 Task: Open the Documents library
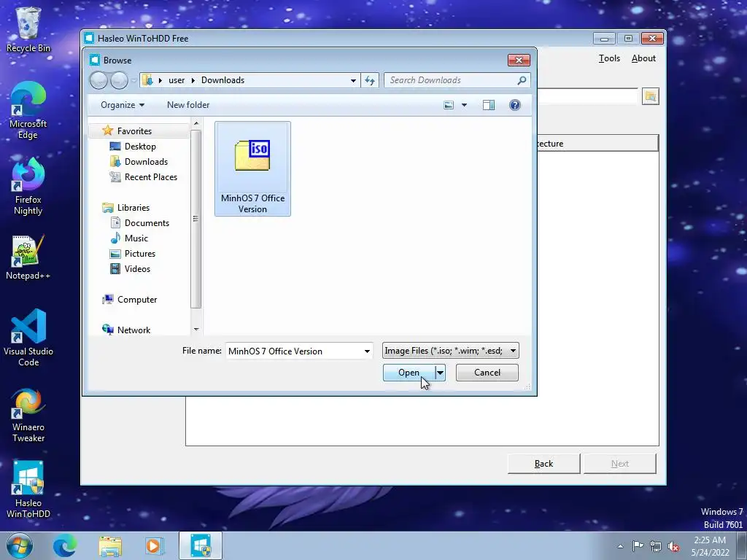tap(147, 223)
